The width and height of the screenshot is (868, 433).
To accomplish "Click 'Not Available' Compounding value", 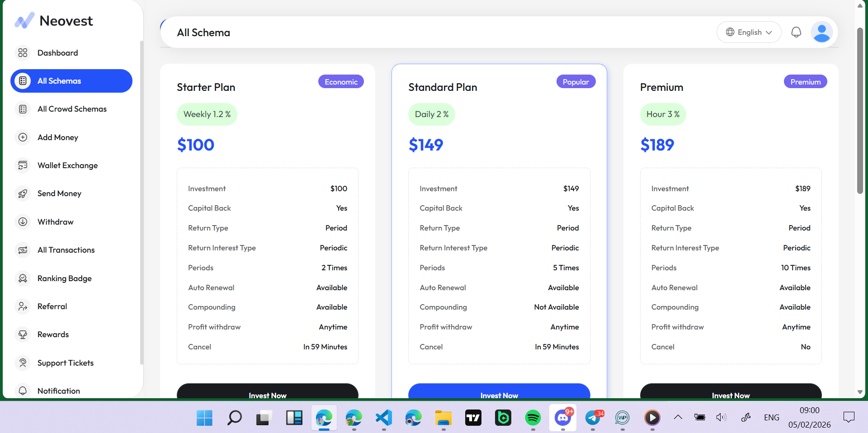I will pos(557,307).
